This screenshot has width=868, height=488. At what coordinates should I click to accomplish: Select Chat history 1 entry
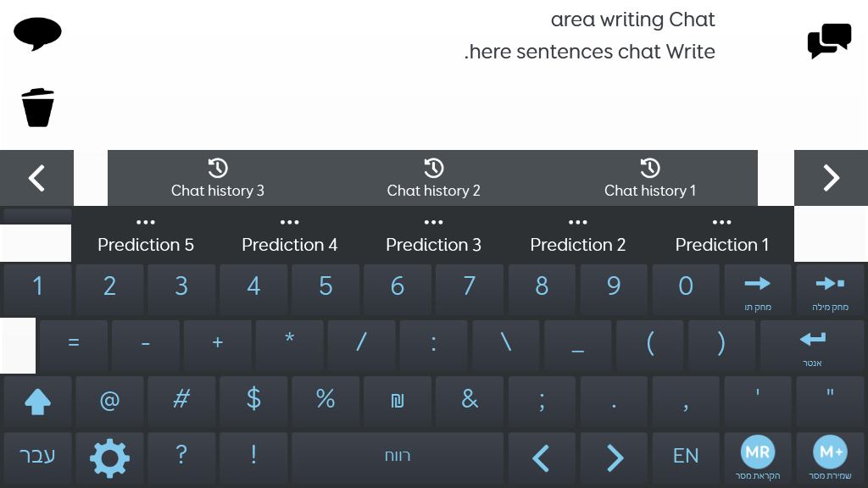650,178
